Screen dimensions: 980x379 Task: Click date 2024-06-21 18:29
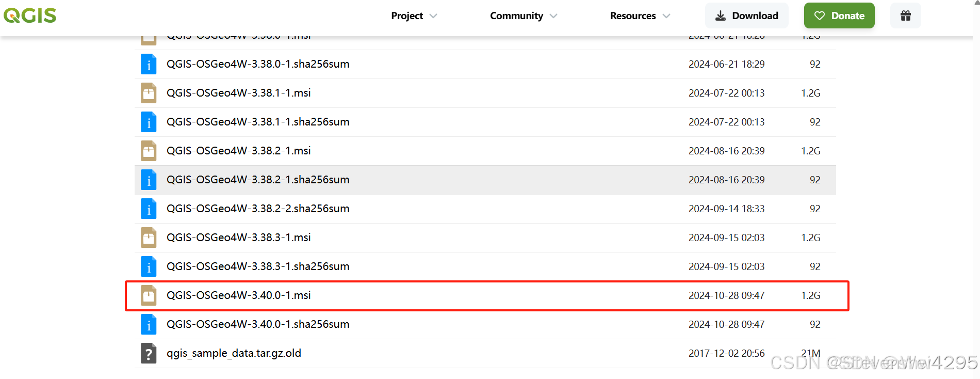726,64
